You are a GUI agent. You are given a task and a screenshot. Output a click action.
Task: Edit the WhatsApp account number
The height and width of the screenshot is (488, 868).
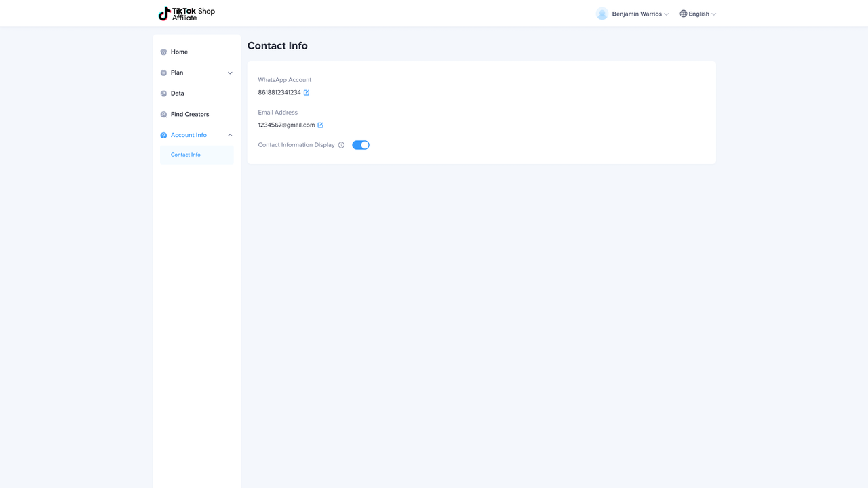click(x=307, y=93)
